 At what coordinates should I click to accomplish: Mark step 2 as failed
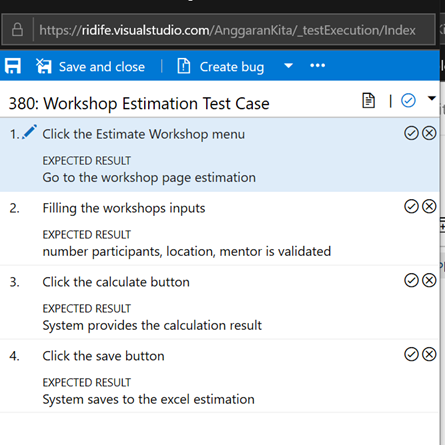(x=429, y=207)
